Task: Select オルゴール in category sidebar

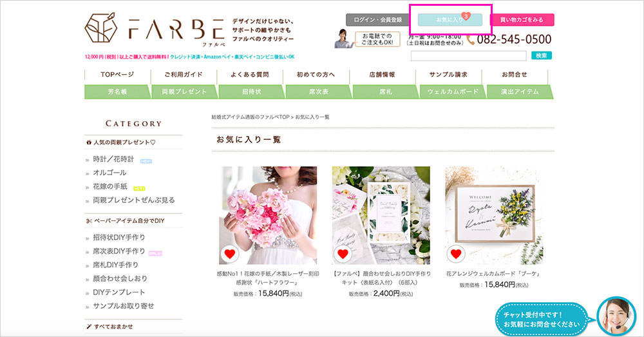Action: [109, 173]
